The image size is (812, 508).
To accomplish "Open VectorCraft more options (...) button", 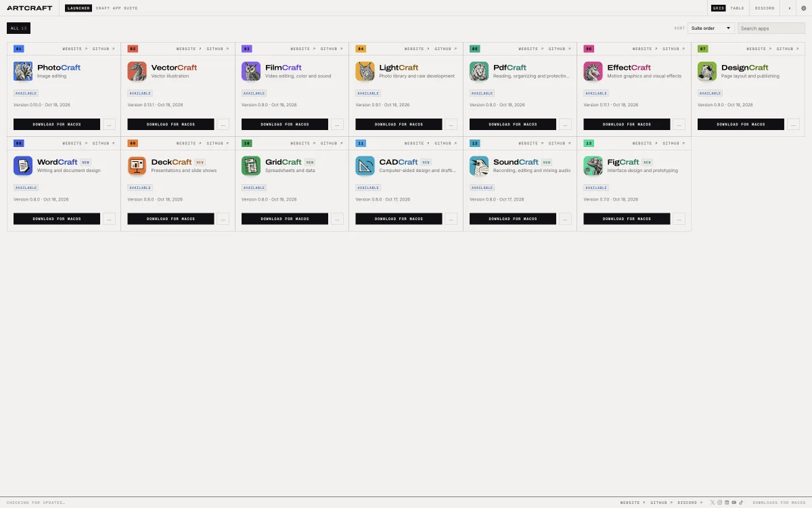I will [223, 125].
